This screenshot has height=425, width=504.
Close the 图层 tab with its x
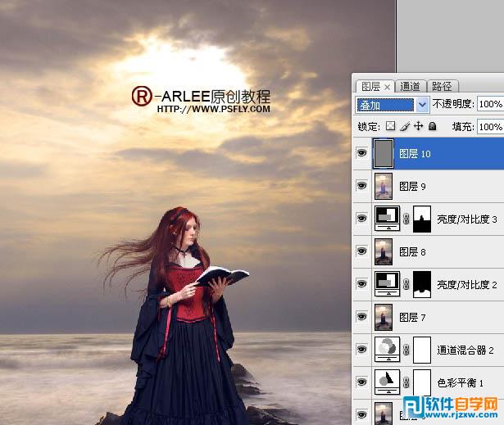click(388, 87)
